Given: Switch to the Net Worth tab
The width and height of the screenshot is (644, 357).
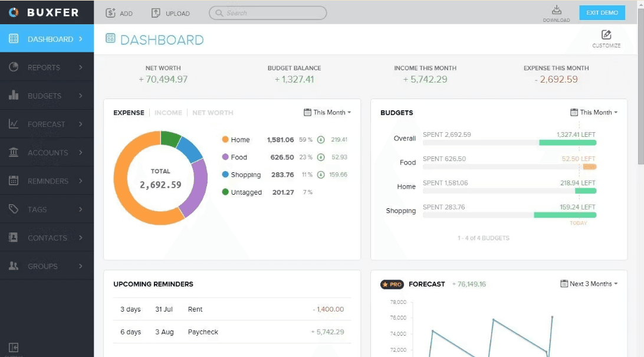Looking at the screenshot, I should click(212, 113).
